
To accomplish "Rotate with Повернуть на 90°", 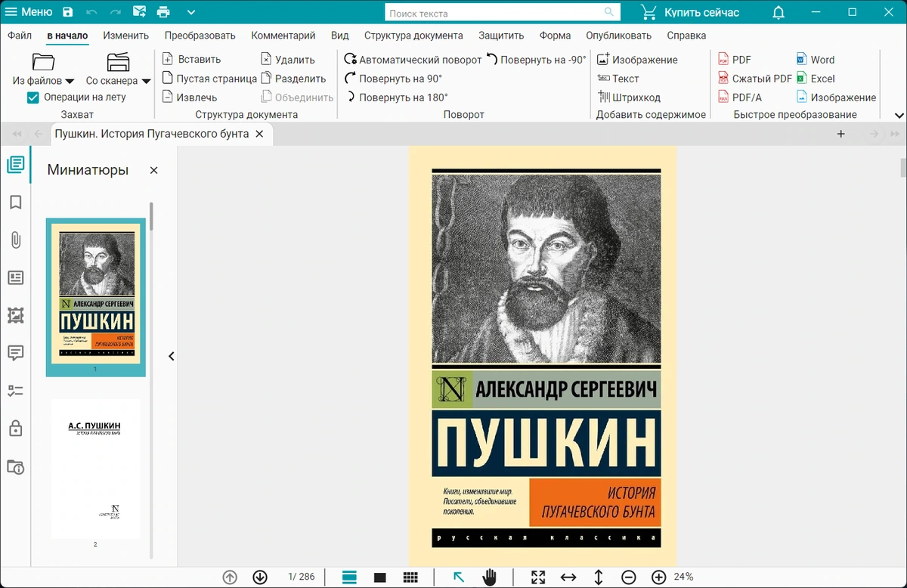I will (393, 78).
